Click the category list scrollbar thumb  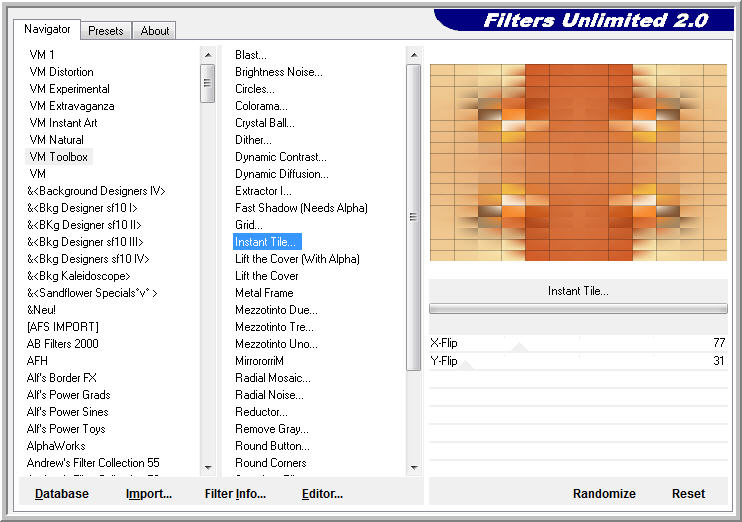(x=207, y=83)
